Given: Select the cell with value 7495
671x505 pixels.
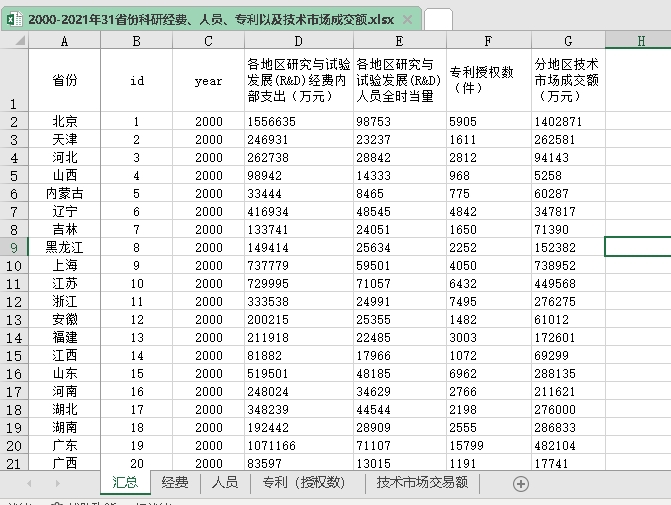Looking at the screenshot, I should pyautogui.click(x=489, y=301).
